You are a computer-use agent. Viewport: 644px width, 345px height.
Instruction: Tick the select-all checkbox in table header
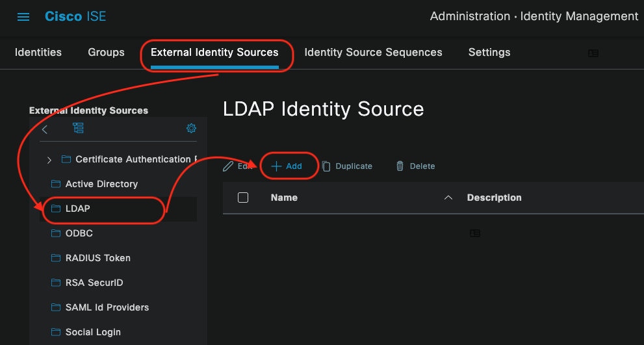point(243,198)
